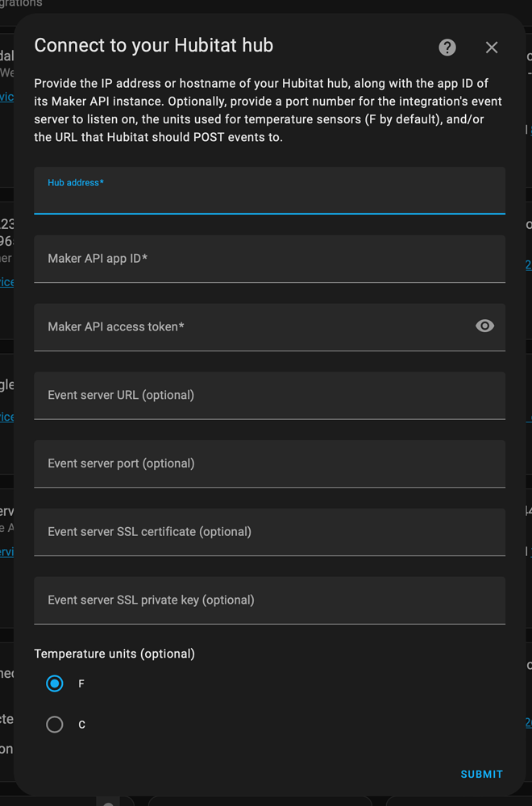The image size is (532, 806).
Task: Click inside the Hub address field
Action: (x=269, y=193)
